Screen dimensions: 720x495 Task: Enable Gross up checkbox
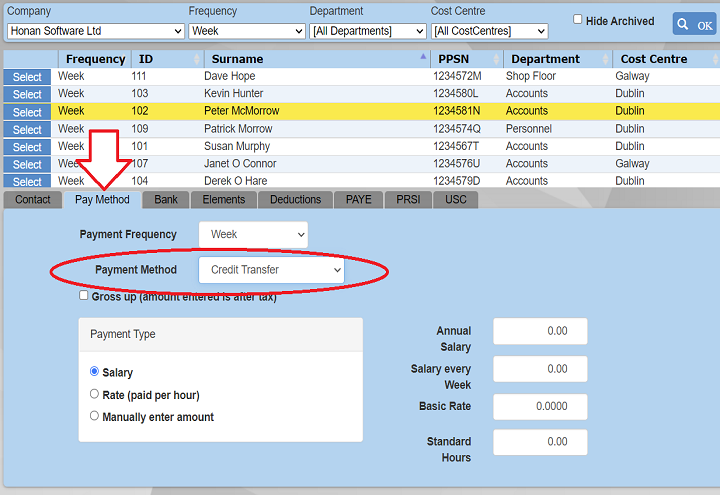pyautogui.click(x=84, y=296)
